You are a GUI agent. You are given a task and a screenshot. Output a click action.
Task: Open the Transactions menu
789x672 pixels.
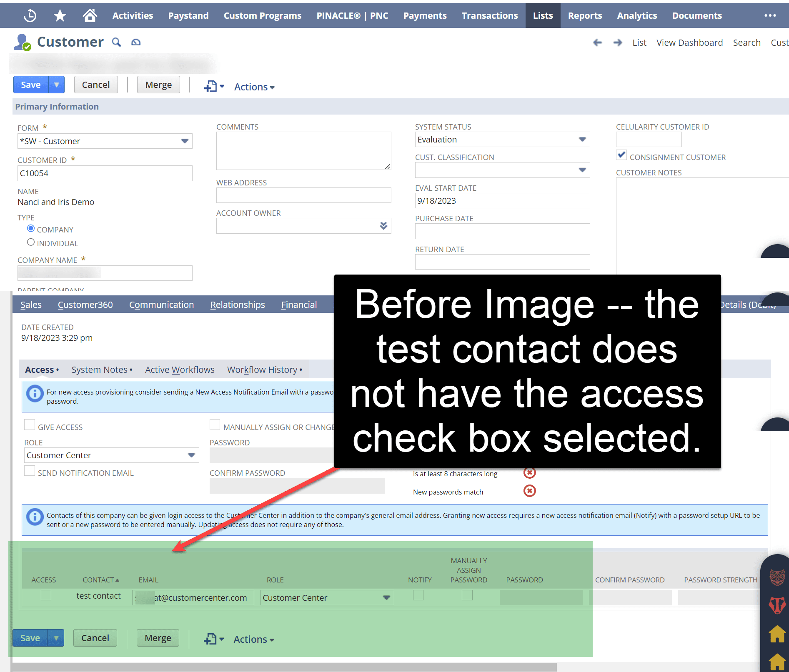point(490,15)
